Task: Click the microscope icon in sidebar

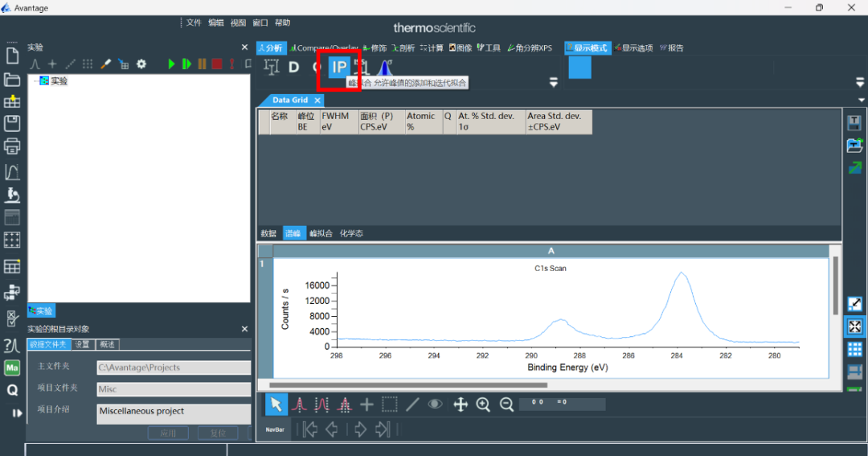Action: tap(12, 195)
